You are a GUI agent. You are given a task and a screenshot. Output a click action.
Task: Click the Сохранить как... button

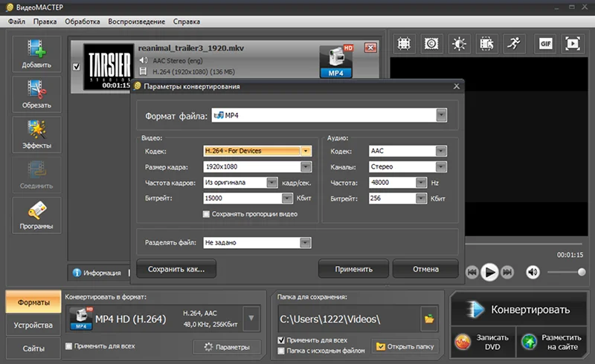tap(176, 269)
